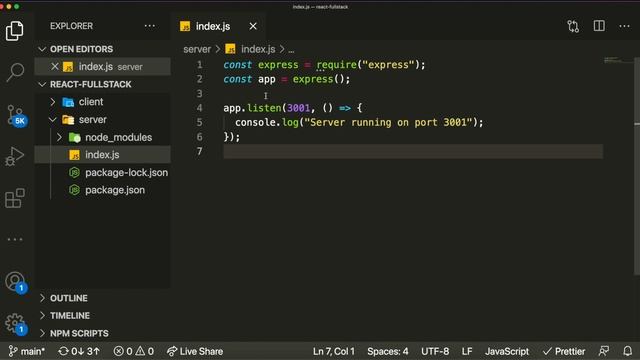640x360 pixels.
Task: Open Source Control view with 5K badge
Action: click(x=16, y=115)
